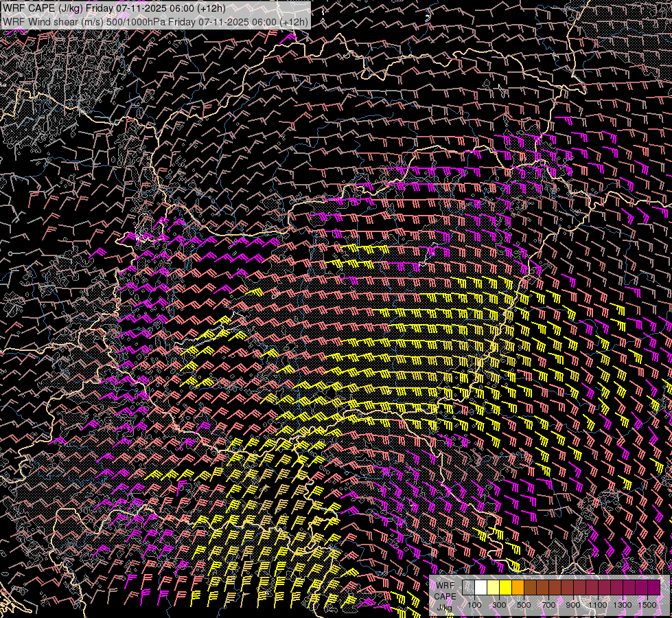Click the legend value 900
This screenshot has height=618, width=672.
point(573,605)
